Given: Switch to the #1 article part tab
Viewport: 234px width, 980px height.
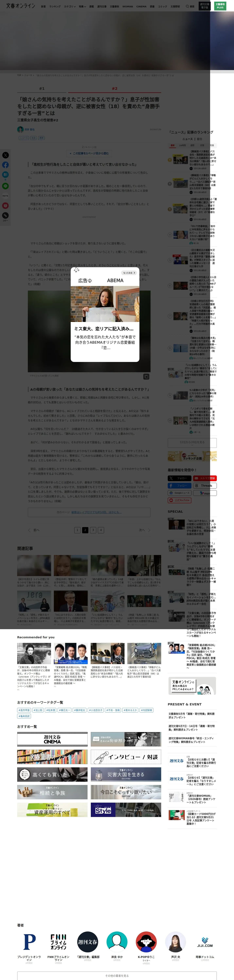Looking at the screenshot, I should coord(42,89).
